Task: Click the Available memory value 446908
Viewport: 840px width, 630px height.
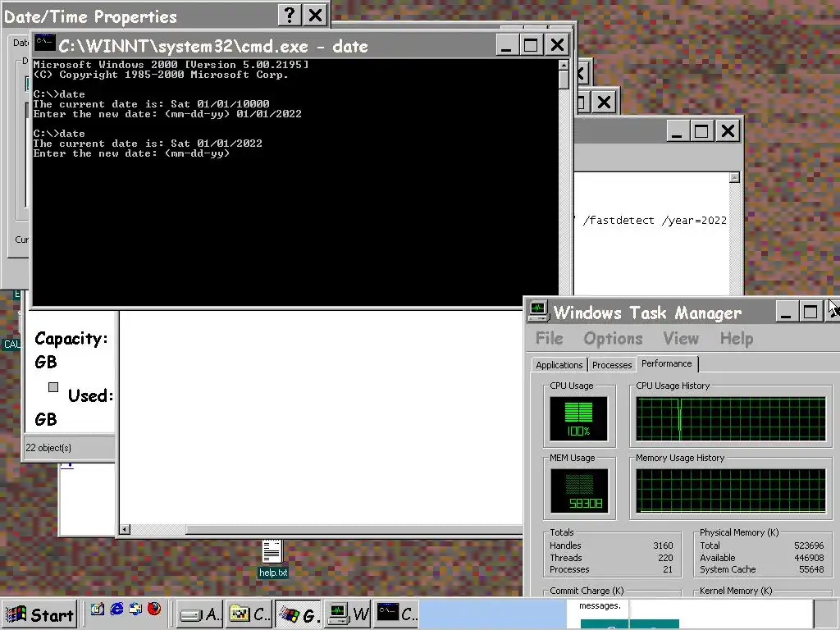Action: pyautogui.click(x=809, y=558)
